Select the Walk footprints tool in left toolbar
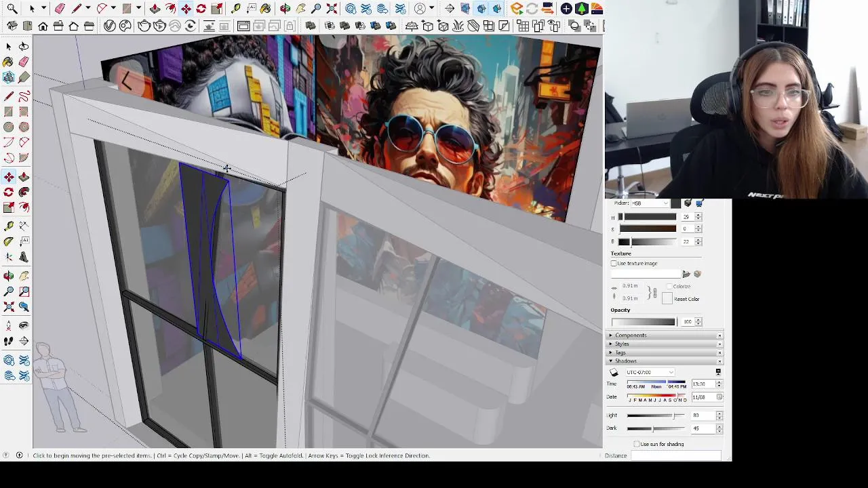868x488 pixels. tap(8, 341)
